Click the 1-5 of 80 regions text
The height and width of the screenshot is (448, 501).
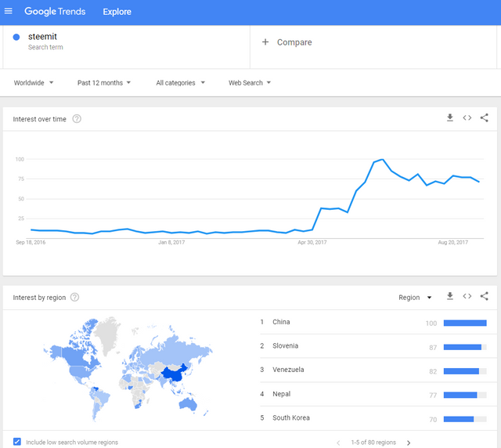373,443
